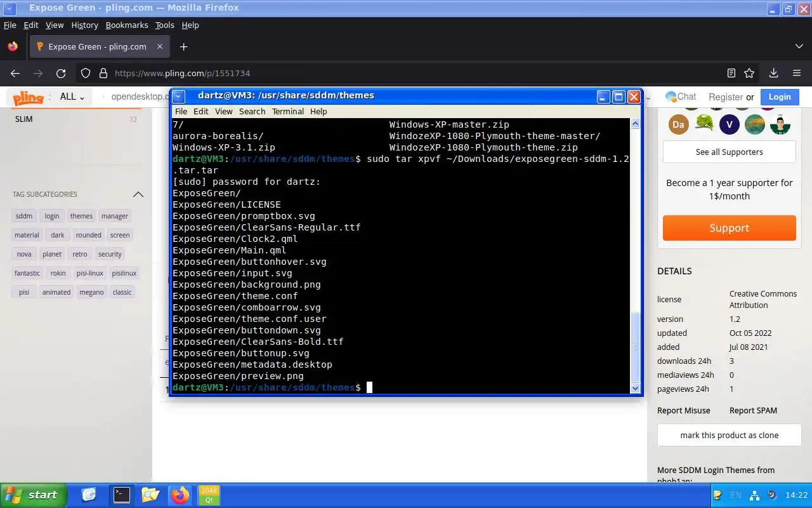Click the EN keyboard layout indicator

(735, 495)
